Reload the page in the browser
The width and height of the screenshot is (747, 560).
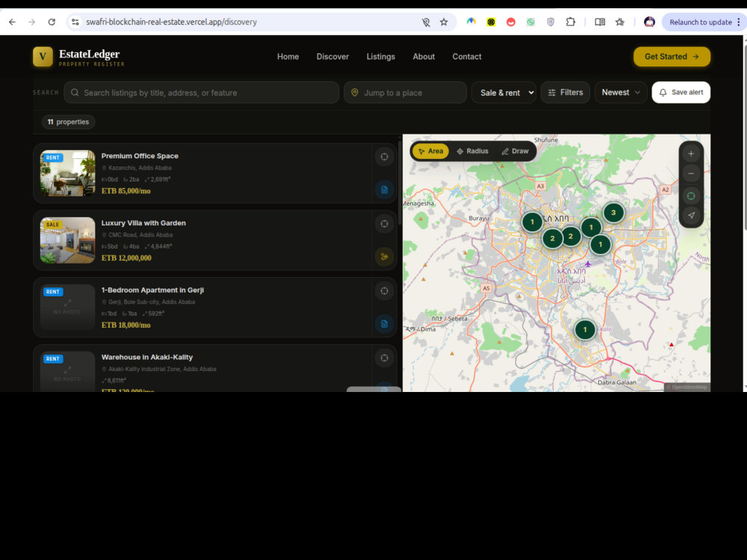[x=52, y=22]
